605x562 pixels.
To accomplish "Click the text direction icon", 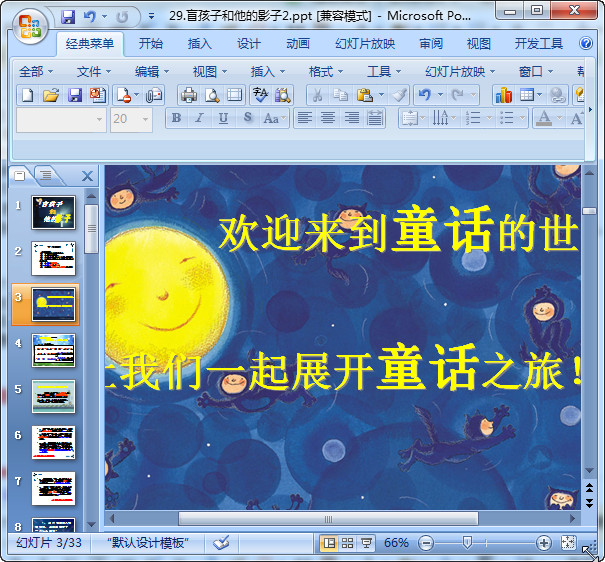I will tap(440, 118).
